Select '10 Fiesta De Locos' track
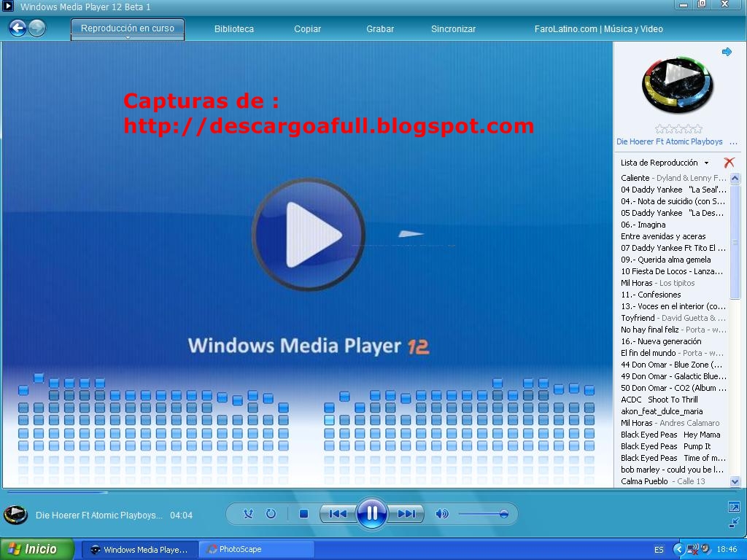Viewport: 747px width, 560px height. (673, 271)
